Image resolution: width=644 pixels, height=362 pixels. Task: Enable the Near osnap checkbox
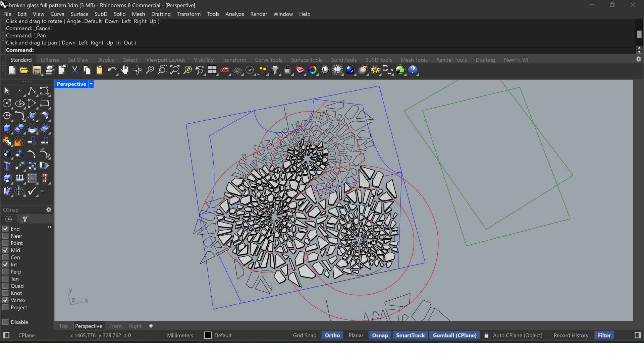click(x=5, y=236)
